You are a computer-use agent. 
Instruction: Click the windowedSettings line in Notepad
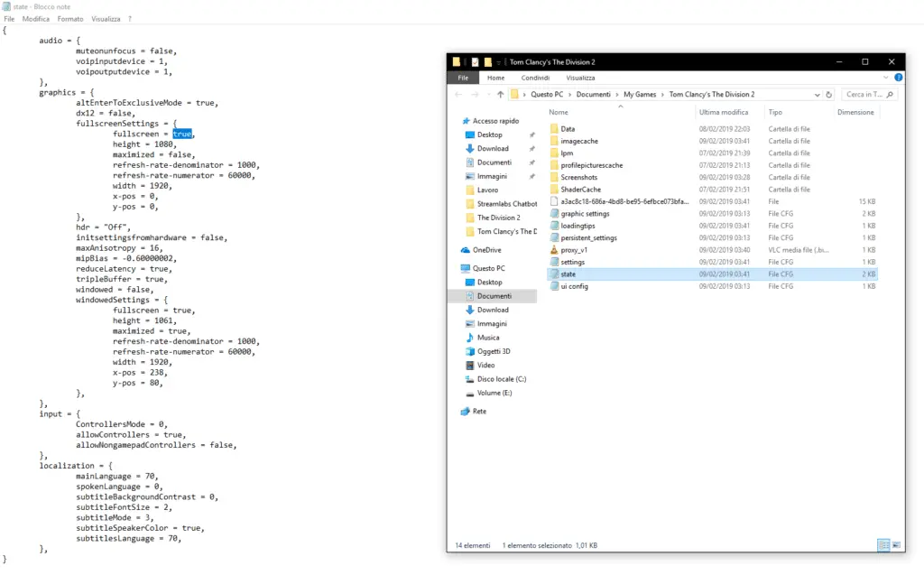[x=122, y=301]
